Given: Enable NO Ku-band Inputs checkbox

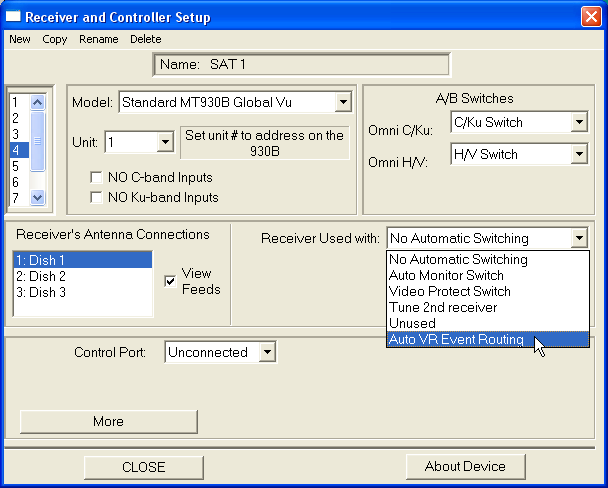Looking at the screenshot, I should click(x=97, y=197).
